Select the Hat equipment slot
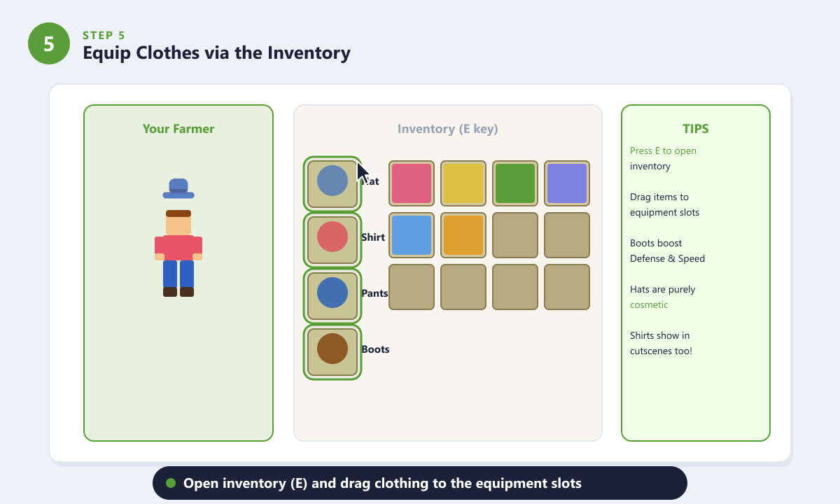The image size is (840, 504). [x=332, y=184]
